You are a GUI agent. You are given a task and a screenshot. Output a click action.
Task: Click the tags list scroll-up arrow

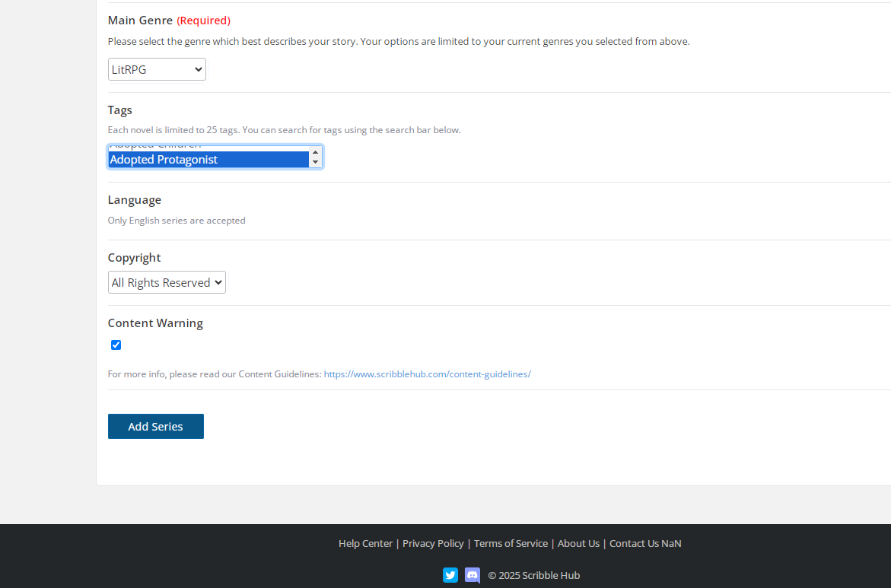click(315, 152)
